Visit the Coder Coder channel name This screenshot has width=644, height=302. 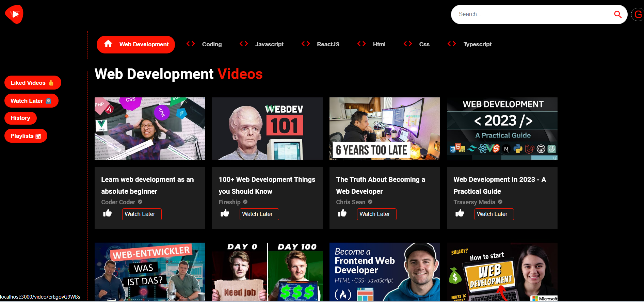(118, 202)
